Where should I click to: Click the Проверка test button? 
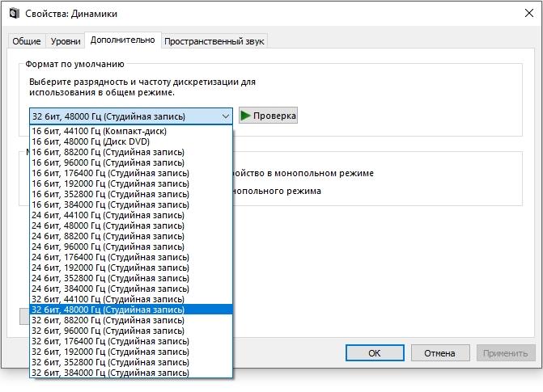268,116
